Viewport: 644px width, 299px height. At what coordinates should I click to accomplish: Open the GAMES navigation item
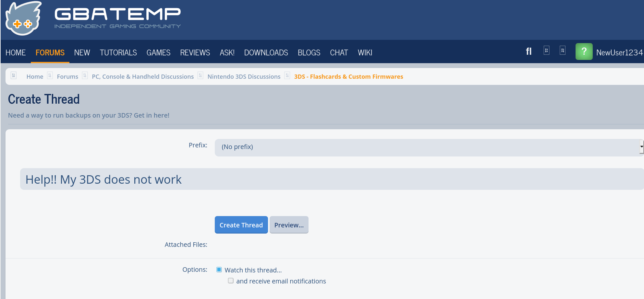pyautogui.click(x=158, y=52)
